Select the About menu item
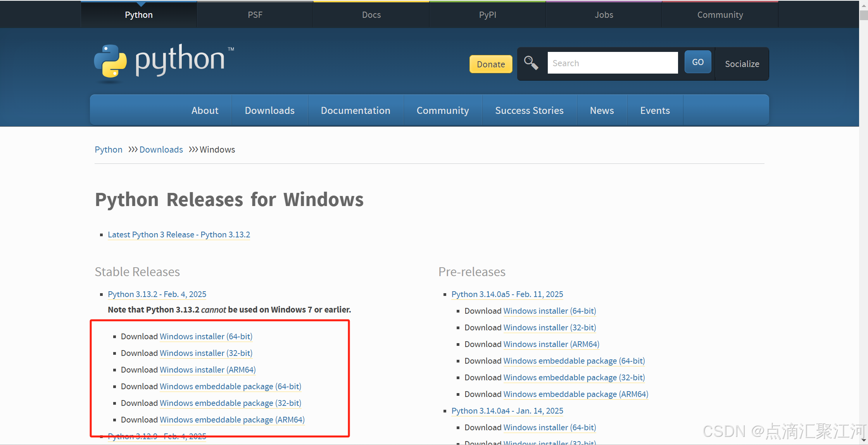Image resolution: width=868 pixels, height=445 pixels. pos(205,110)
